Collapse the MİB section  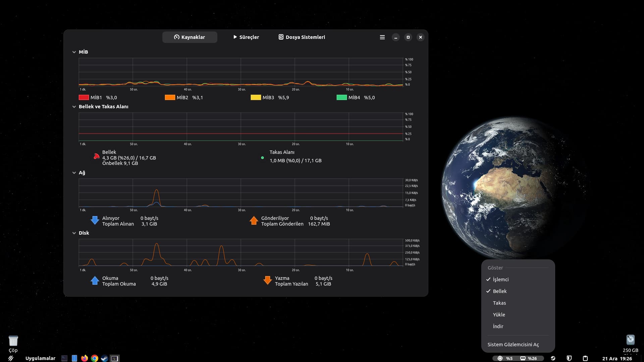74,52
